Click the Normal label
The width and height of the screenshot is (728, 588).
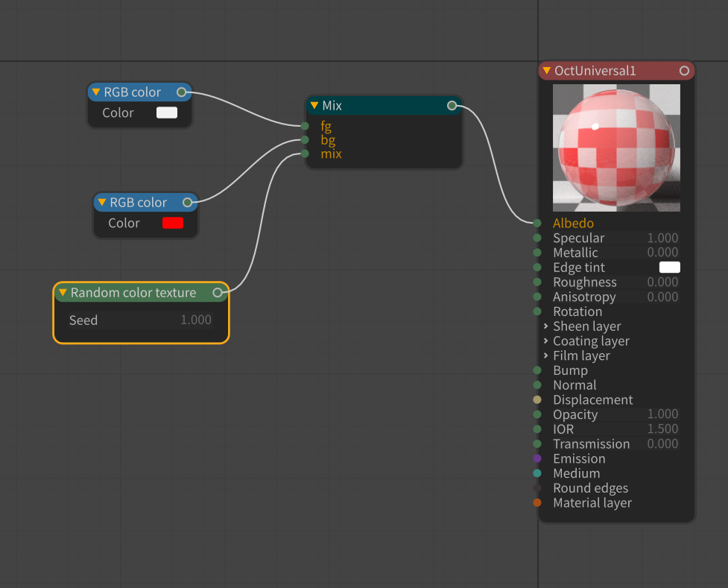575,385
